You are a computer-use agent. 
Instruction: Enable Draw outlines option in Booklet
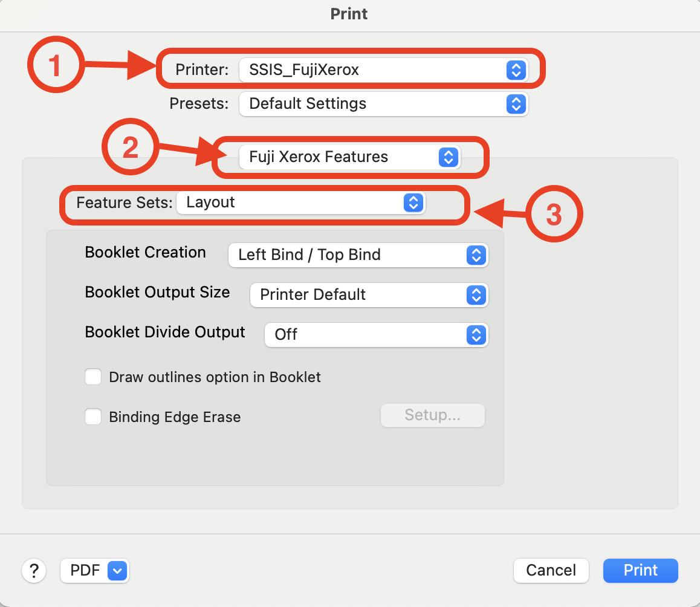pyautogui.click(x=93, y=377)
